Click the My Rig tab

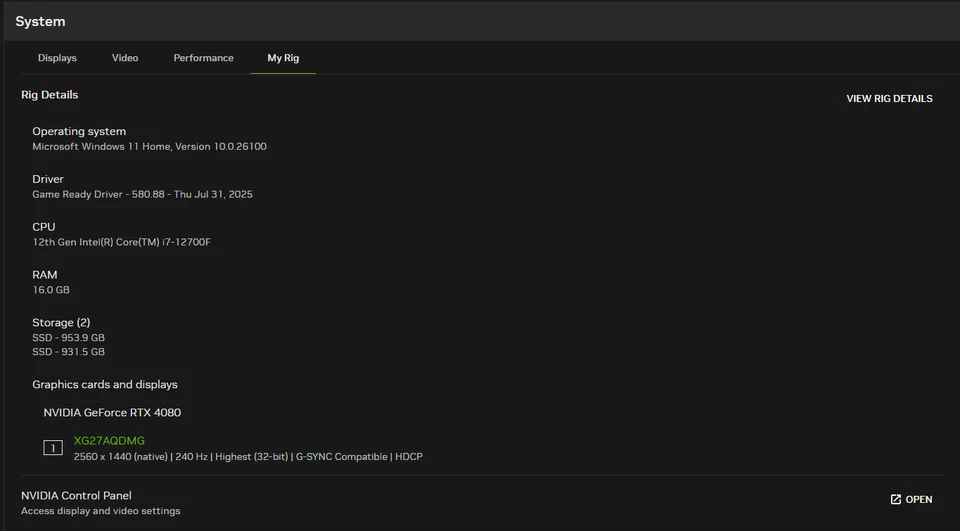click(x=283, y=58)
